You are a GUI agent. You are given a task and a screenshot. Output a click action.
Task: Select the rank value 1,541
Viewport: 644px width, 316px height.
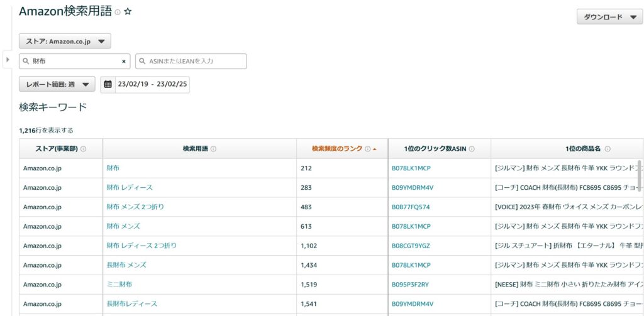tap(309, 304)
